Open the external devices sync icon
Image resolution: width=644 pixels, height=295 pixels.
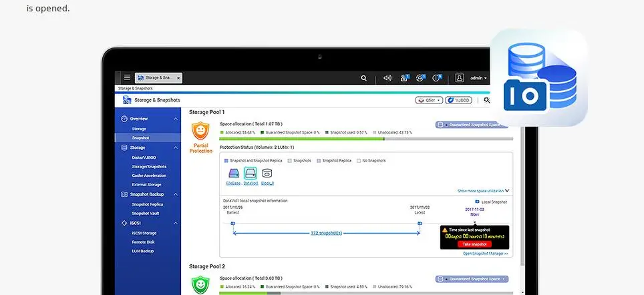[x=420, y=78]
